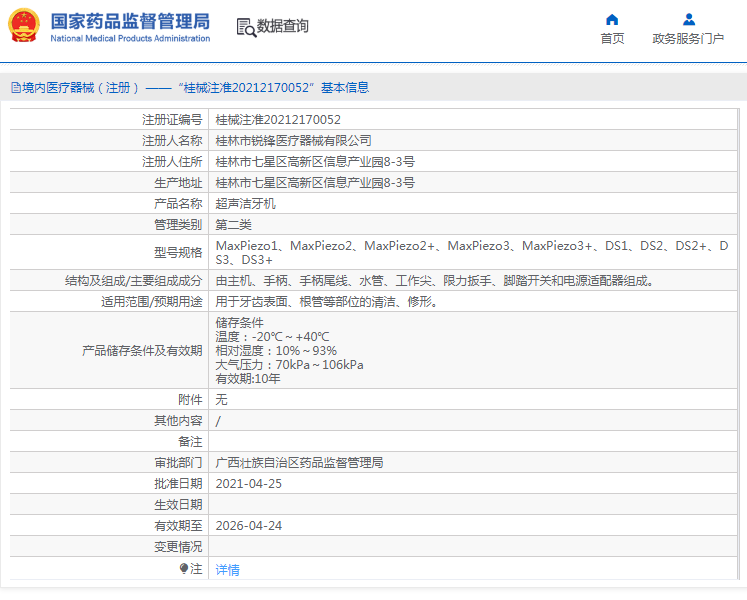747x600 pixels.
Task: Open the 数据查询 search icon
Action: (x=246, y=27)
